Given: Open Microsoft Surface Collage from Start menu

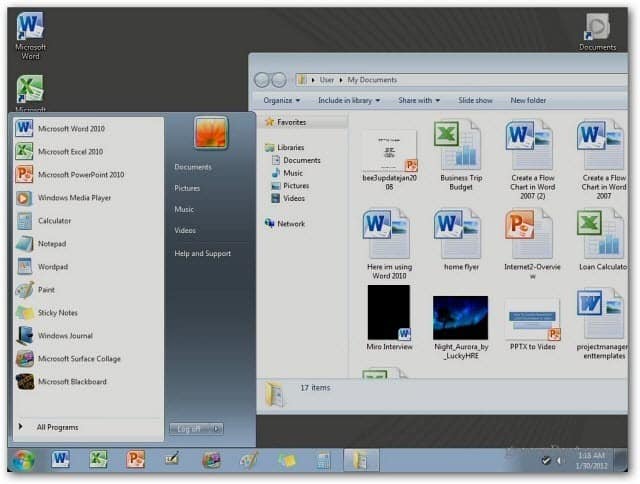Looking at the screenshot, I should point(88,359).
